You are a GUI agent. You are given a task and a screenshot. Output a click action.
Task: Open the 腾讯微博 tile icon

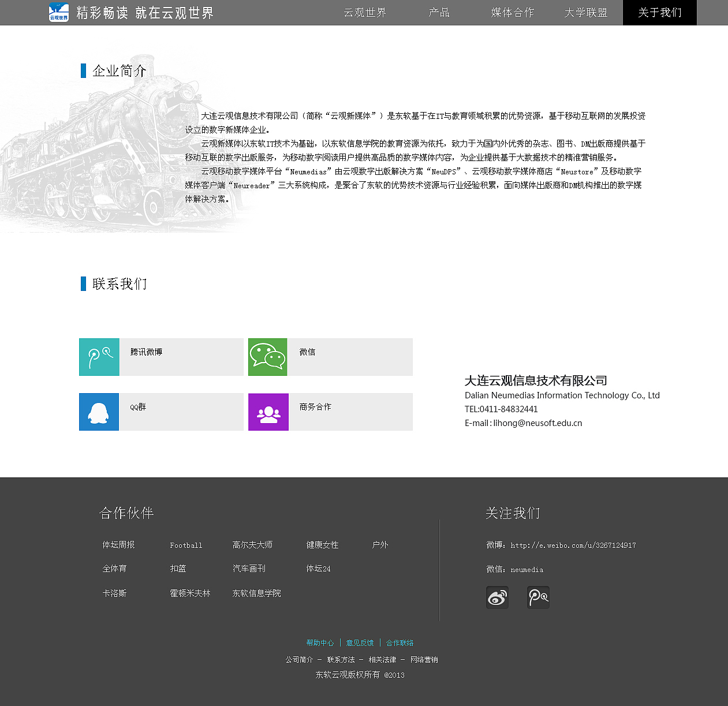(99, 357)
